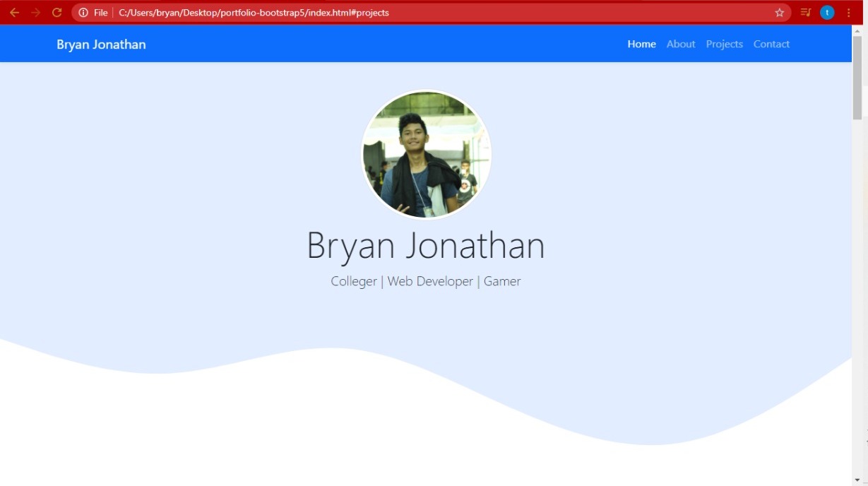Click the scrollbar down arrow
The height and width of the screenshot is (486, 868).
coord(858,480)
